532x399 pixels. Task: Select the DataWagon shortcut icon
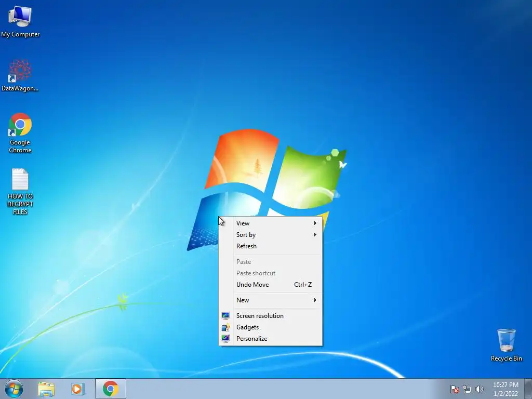tap(20, 75)
